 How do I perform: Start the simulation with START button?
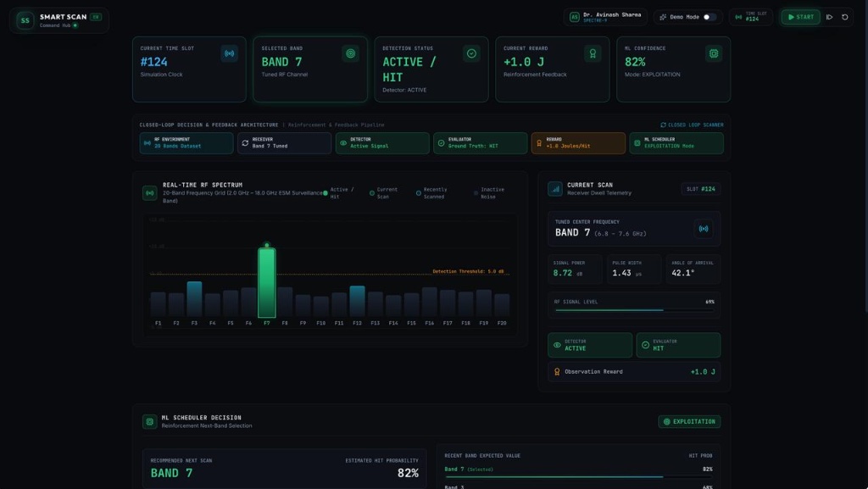800,17
